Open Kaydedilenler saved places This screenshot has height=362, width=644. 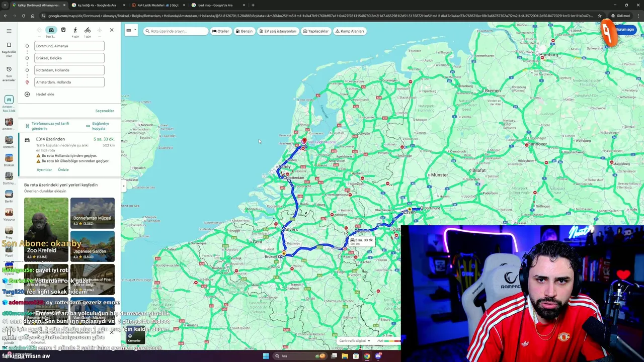pos(9,49)
